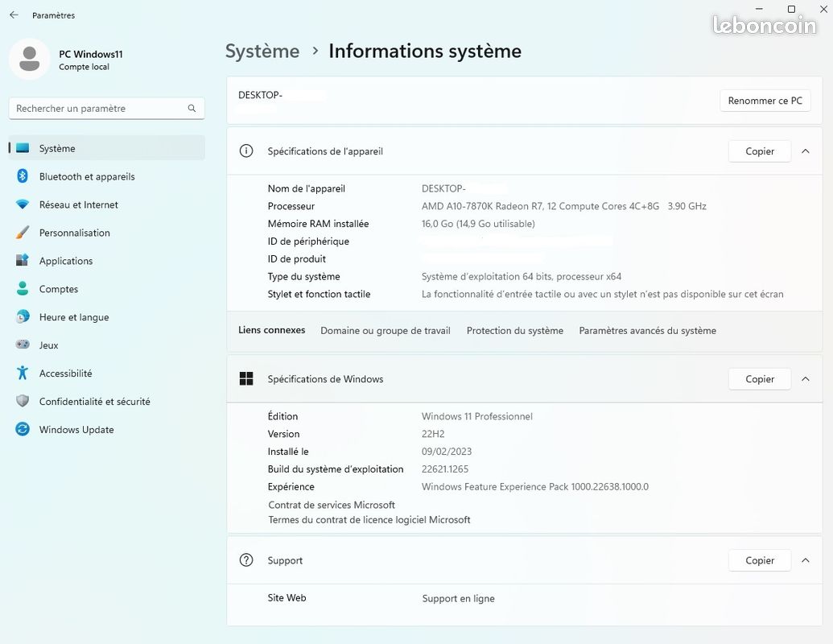Open Domaine ou groupe de travail link

pos(386,331)
